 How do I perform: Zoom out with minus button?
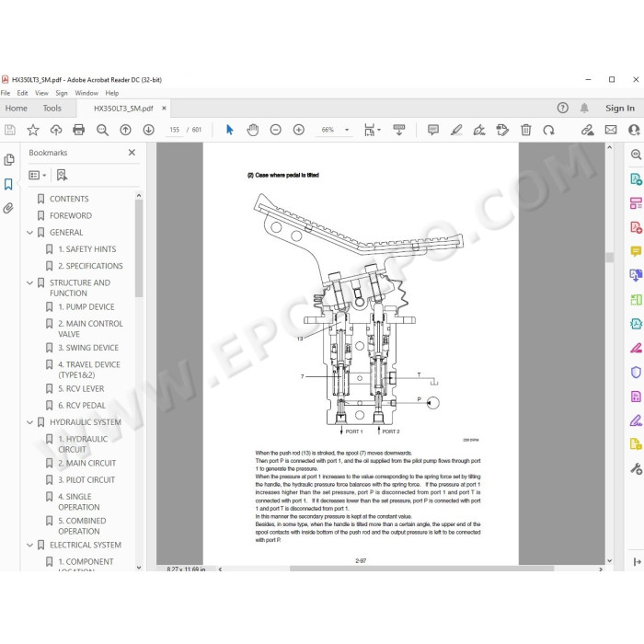point(276,131)
